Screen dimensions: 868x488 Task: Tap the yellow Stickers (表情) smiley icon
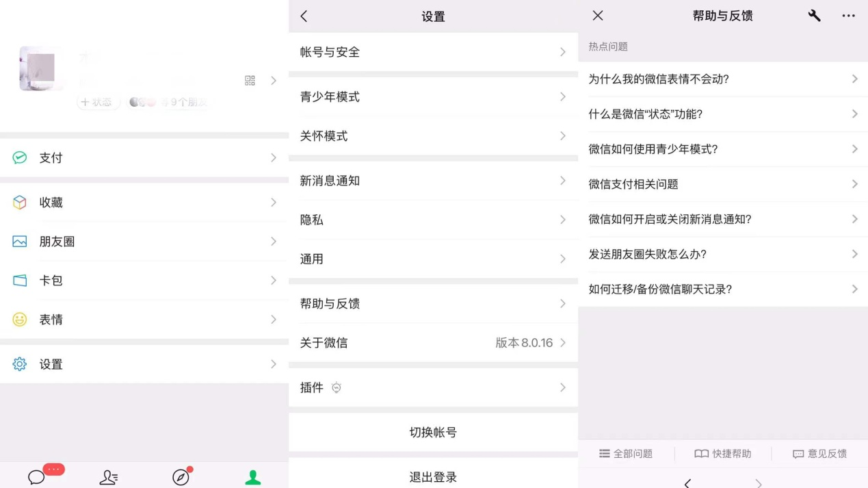[x=20, y=320]
